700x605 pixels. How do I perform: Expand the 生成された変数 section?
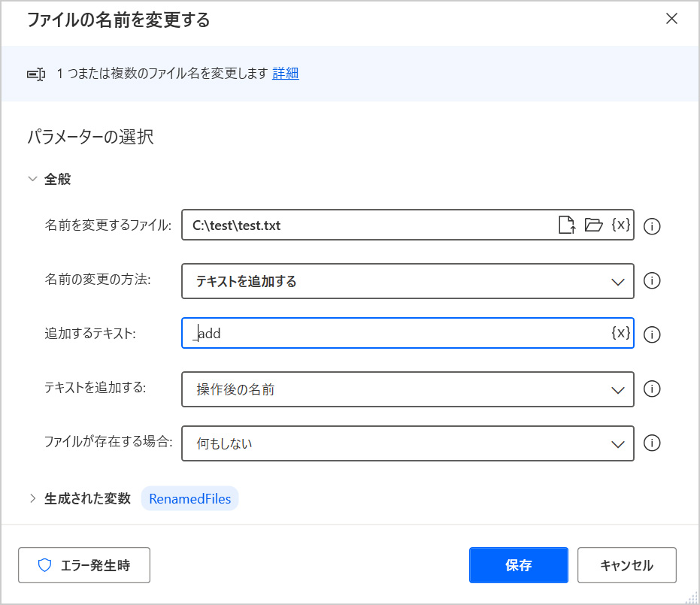pos(32,498)
